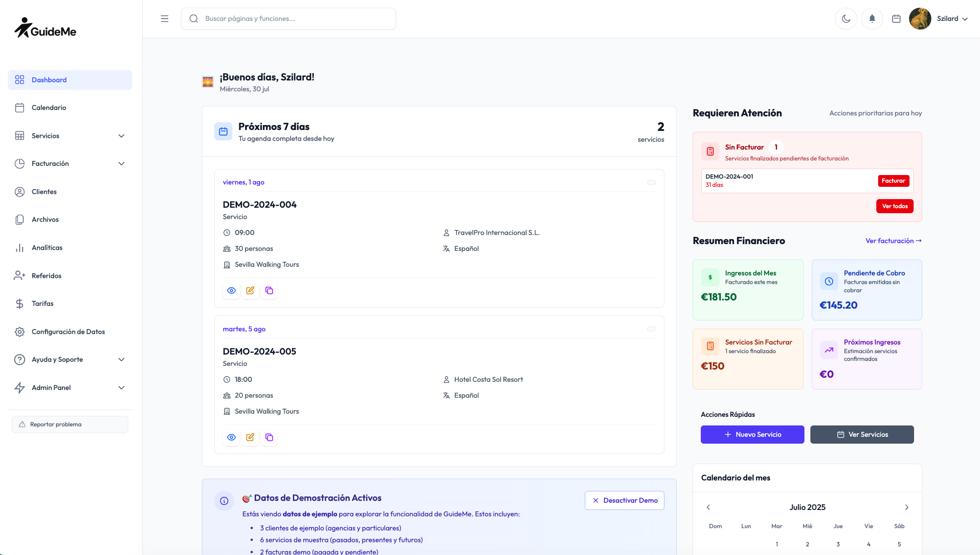Open Dashboard in the sidebar
The height and width of the screenshot is (555, 980).
click(70, 80)
